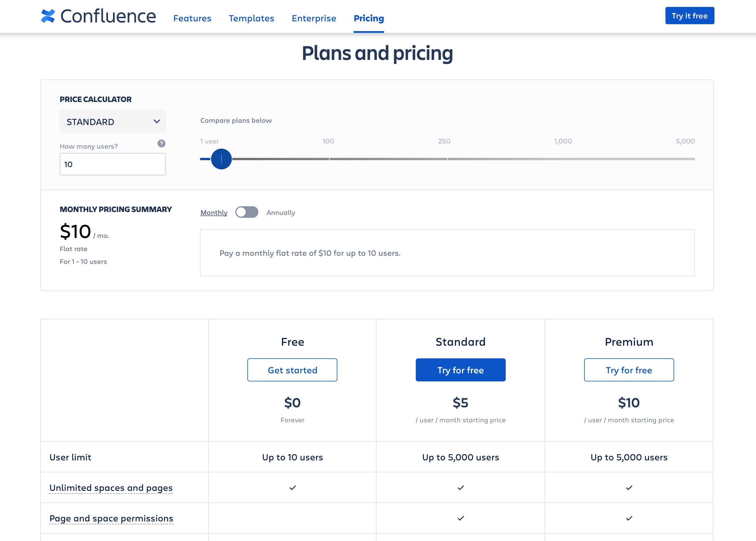Image resolution: width=756 pixels, height=541 pixels.
Task: Click the slider track near 250
Action: 447,159
